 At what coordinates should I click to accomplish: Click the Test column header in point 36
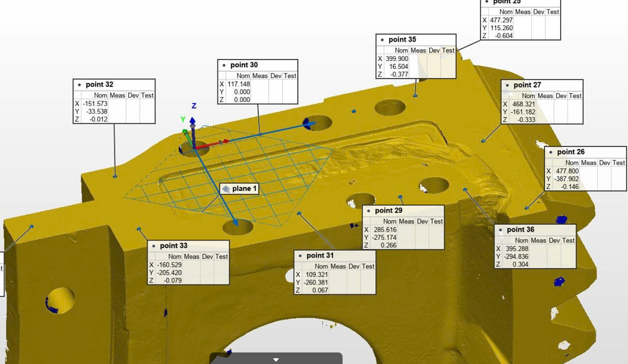568,241
